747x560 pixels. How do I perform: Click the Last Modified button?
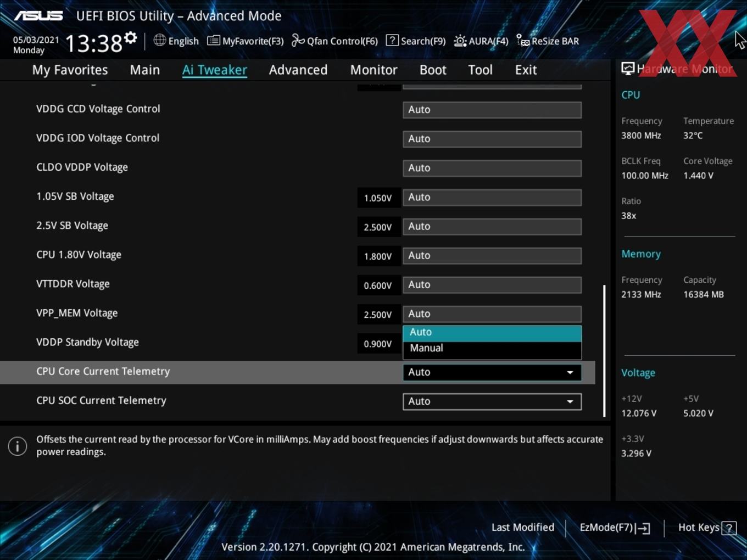pos(523,528)
